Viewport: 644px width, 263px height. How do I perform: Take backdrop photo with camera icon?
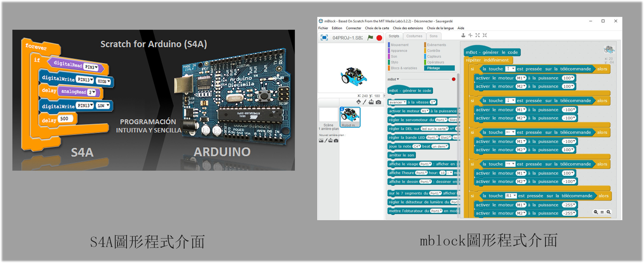(336, 141)
